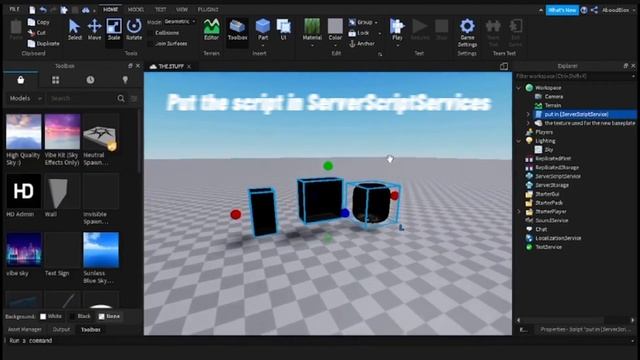
Task: Open Game Settings
Action: click(x=467, y=33)
